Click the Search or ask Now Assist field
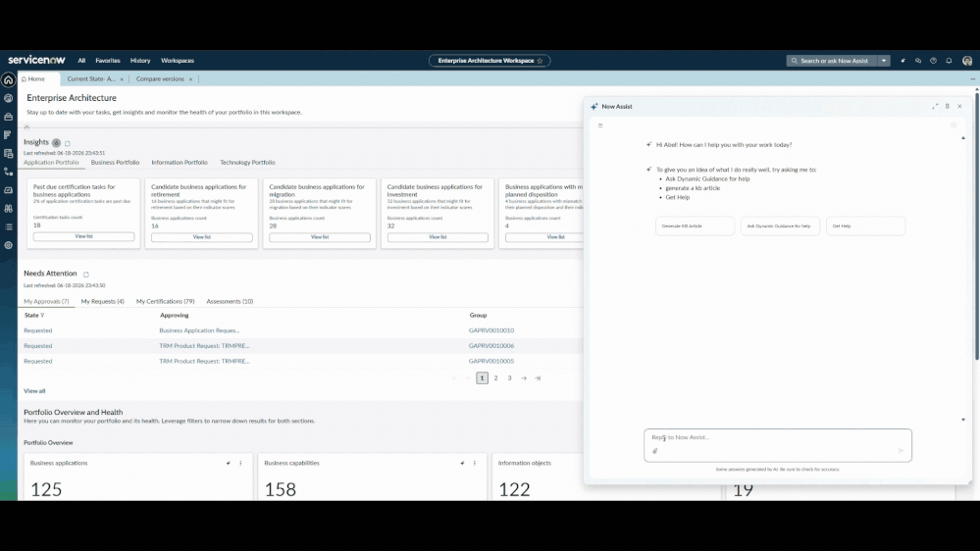The height and width of the screenshot is (551, 980). pyautogui.click(x=832, y=61)
